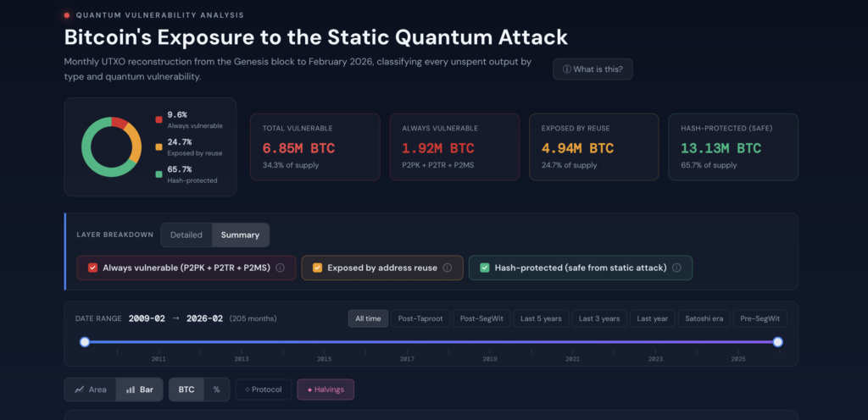Toggle the Protocol events overlay

tap(263, 390)
